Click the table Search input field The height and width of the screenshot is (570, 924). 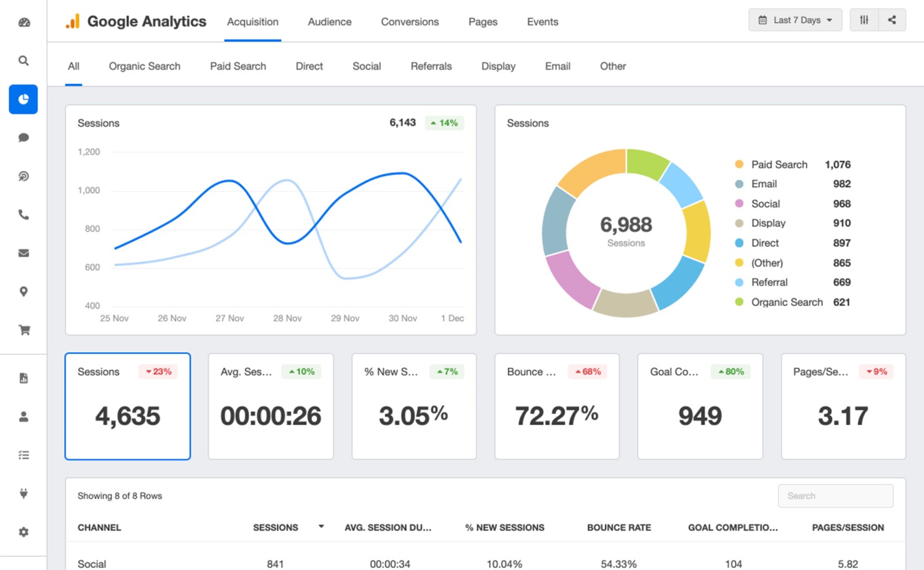836,496
